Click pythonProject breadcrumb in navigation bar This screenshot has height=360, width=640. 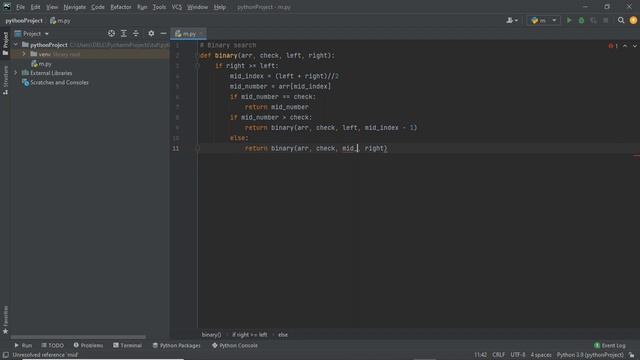click(x=24, y=20)
